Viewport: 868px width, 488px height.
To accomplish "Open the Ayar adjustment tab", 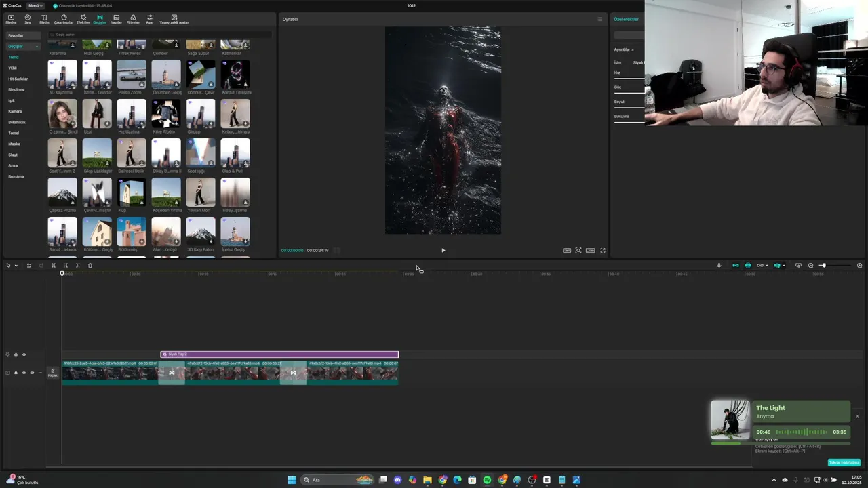I will click(x=150, y=19).
